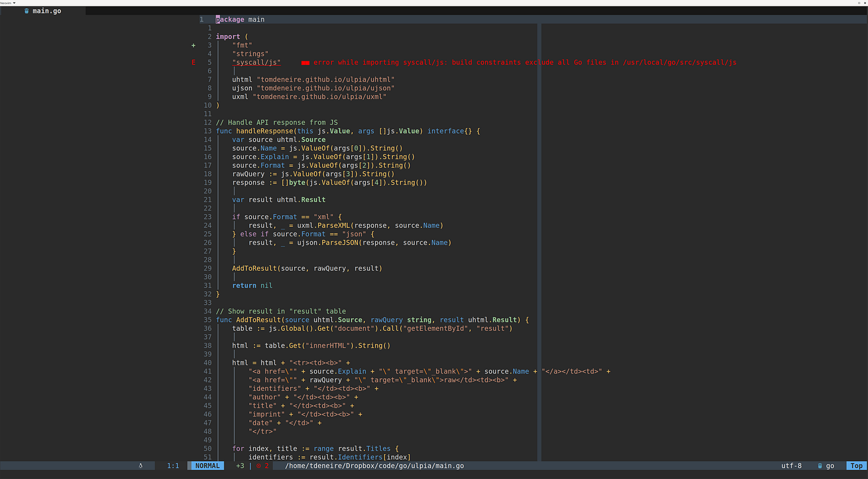Expand the Neovim title bar menu
Viewport: 868px width, 479px height.
coord(6,3)
